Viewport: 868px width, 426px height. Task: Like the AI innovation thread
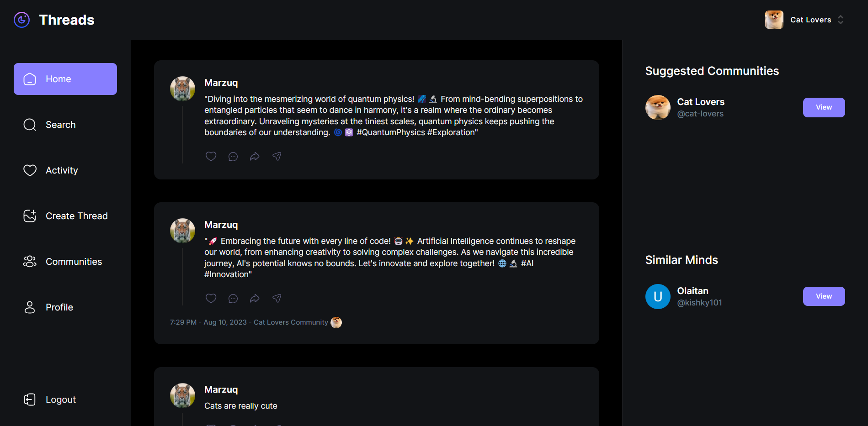[x=211, y=298]
